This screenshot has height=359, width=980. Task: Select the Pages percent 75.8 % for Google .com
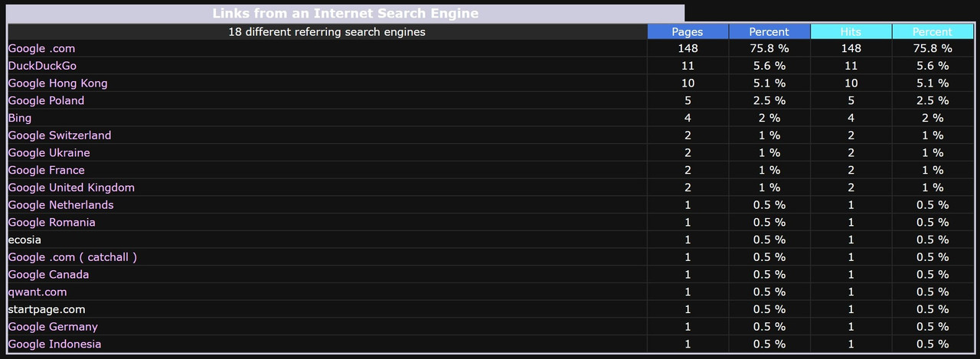coord(769,48)
